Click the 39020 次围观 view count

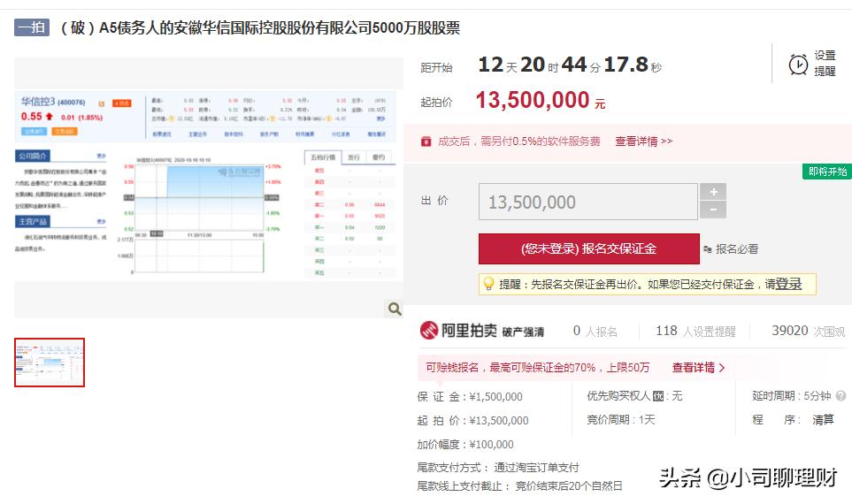coord(809,332)
